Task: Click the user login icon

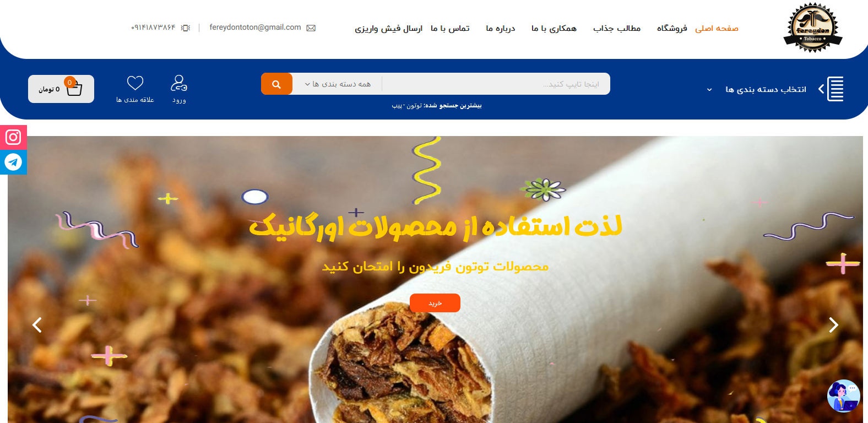Action: pos(179,83)
